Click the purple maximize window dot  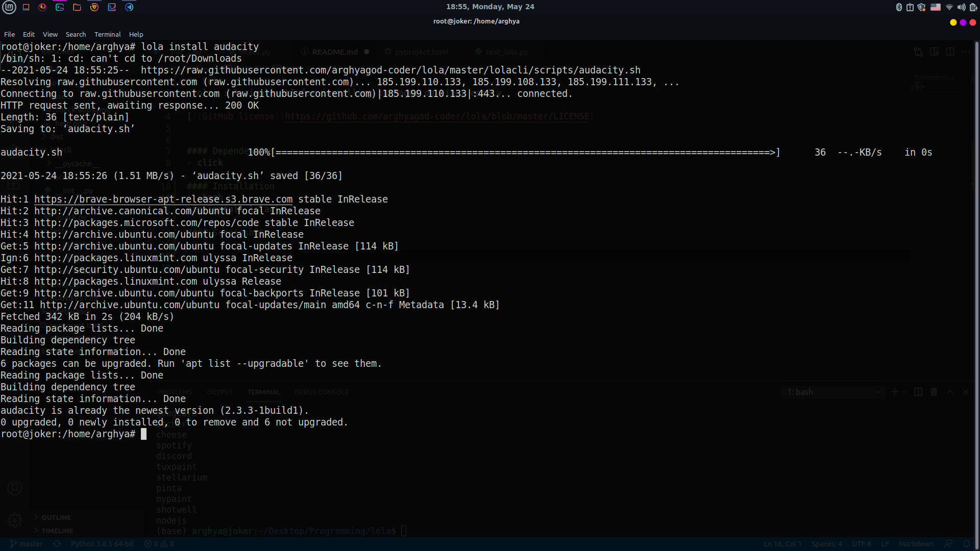[963, 22]
